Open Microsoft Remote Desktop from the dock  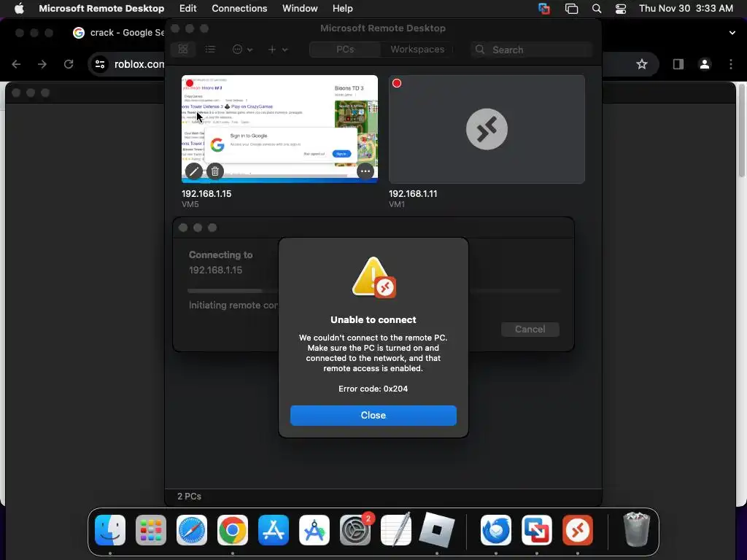point(578,530)
